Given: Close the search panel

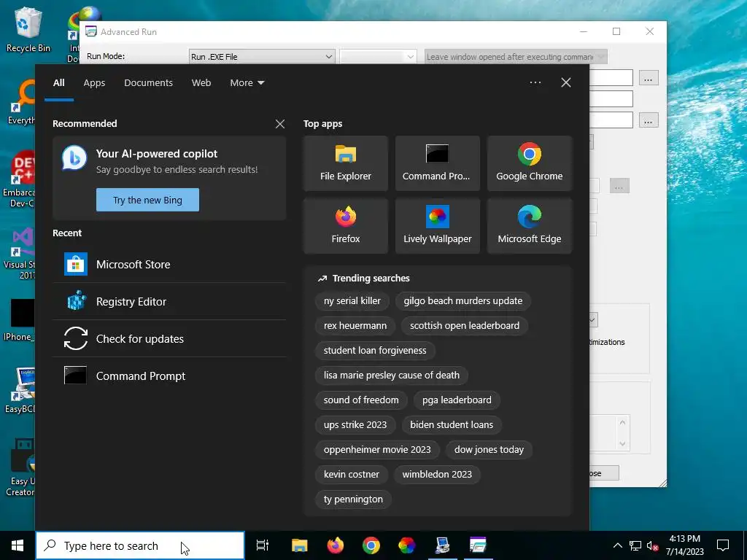Looking at the screenshot, I should (x=566, y=82).
